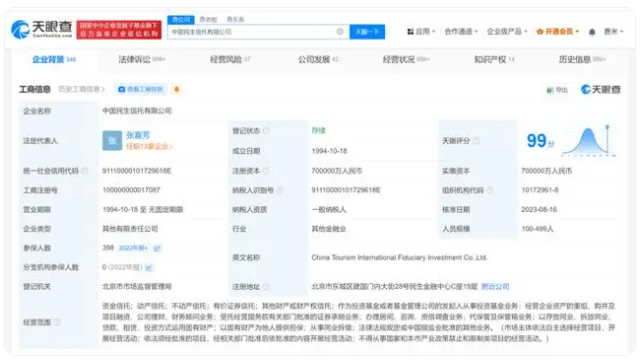Image resolution: width=643 pixels, height=362 pixels.
Task: Select the 查关系 search tab
Action: tap(235, 19)
